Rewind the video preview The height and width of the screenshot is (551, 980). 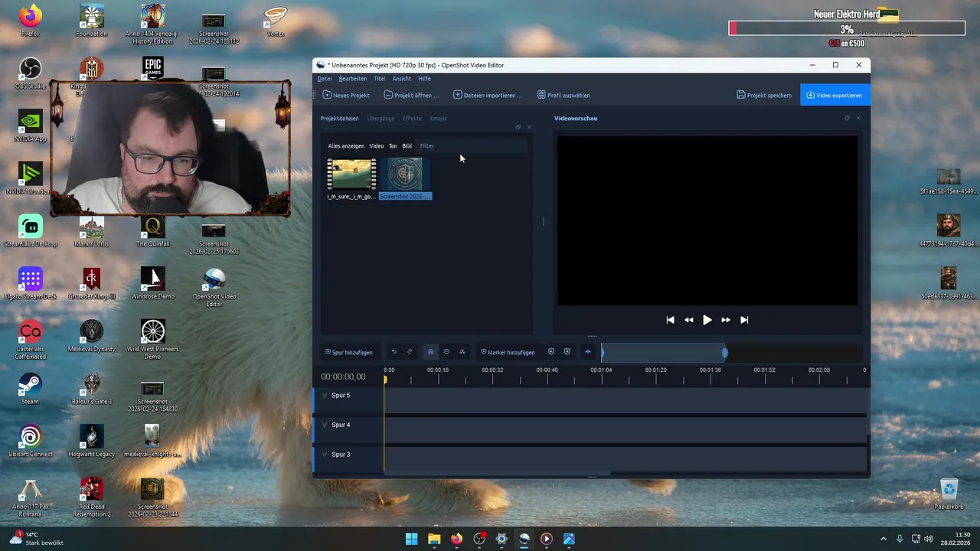coord(688,320)
